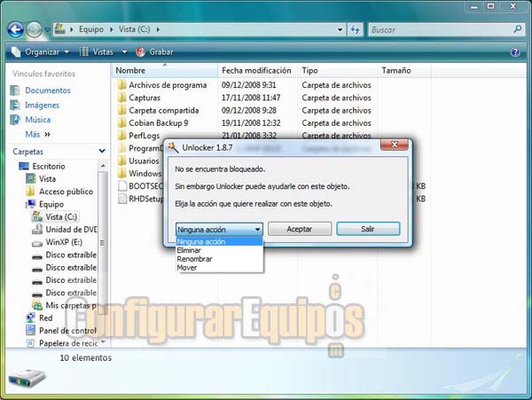Image resolution: width=532 pixels, height=400 pixels.
Task: Click the Unlocker wand title icon
Action: click(174, 147)
